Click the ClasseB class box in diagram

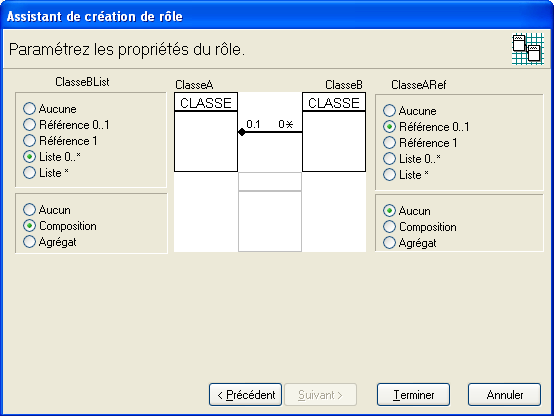point(334,132)
